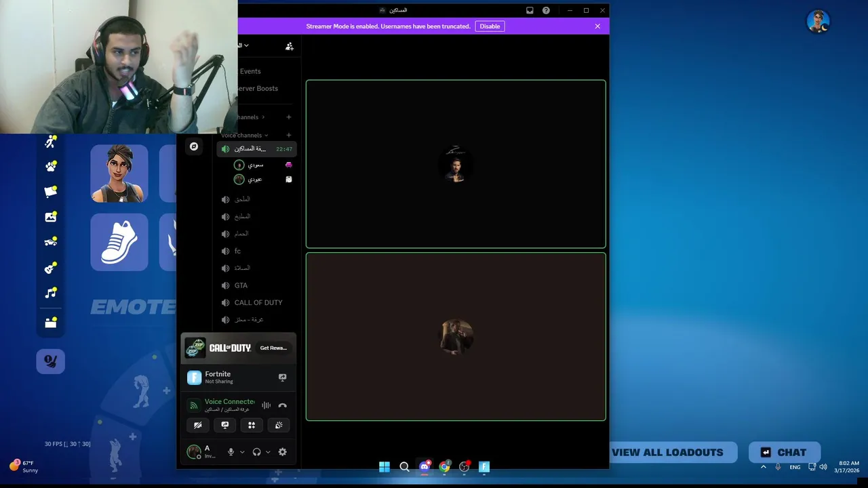Open the Windows Start menu
The image size is (868, 488).
point(384,466)
